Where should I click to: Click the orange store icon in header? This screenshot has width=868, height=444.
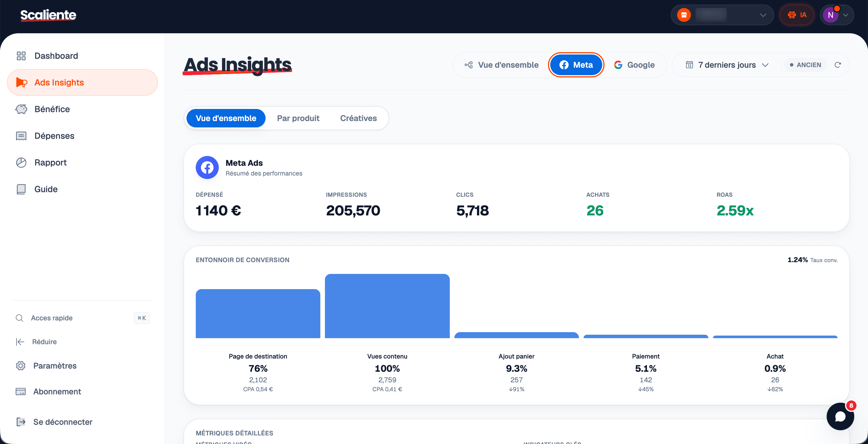(684, 15)
